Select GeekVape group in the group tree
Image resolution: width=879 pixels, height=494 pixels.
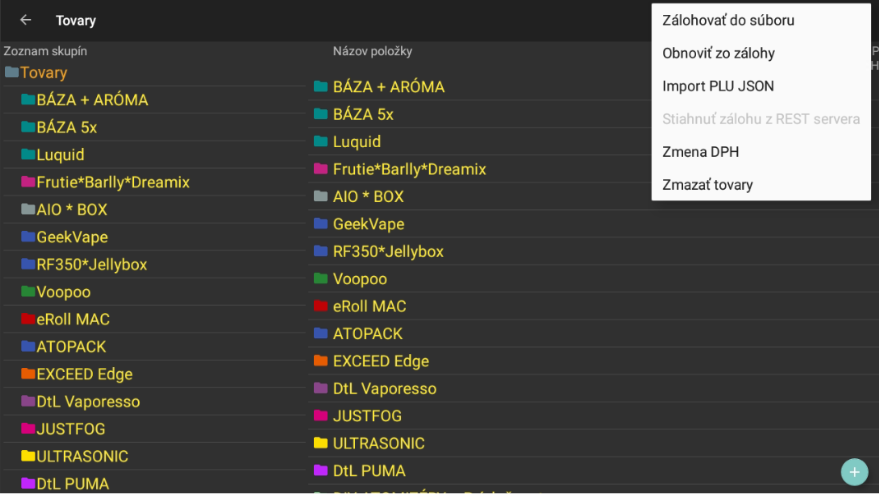(72, 237)
